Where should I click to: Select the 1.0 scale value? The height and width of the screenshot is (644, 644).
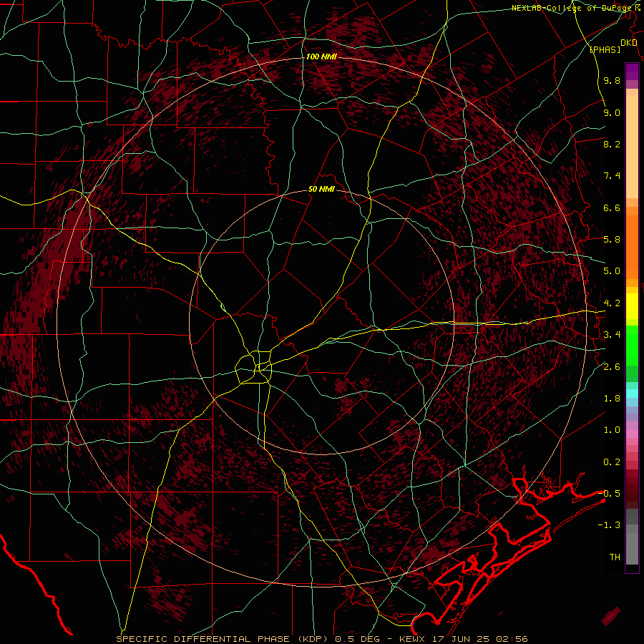(x=612, y=430)
